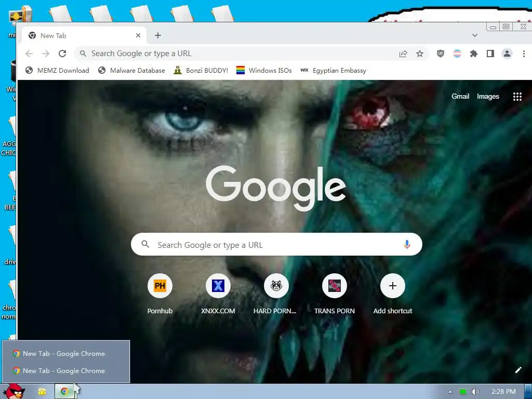Viewport: 532px width, 399px height.
Task: Close the New Tab tab
Action: [x=138, y=35]
